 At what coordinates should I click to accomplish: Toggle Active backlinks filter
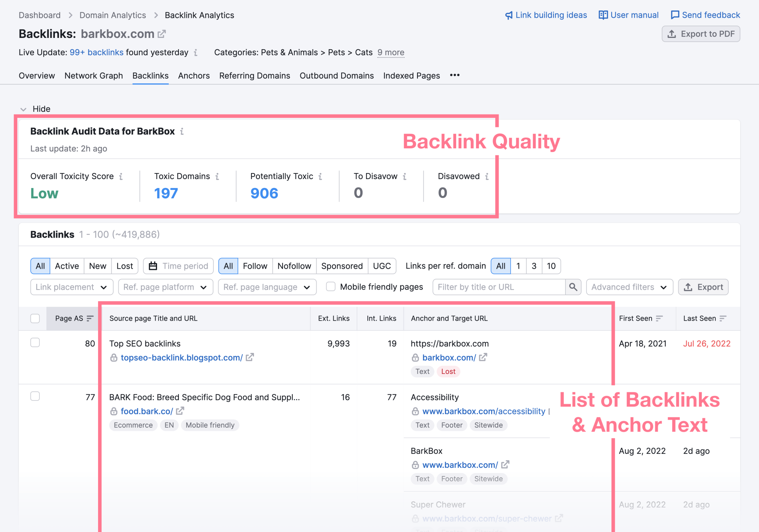pyautogui.click(x=67, y=266)
